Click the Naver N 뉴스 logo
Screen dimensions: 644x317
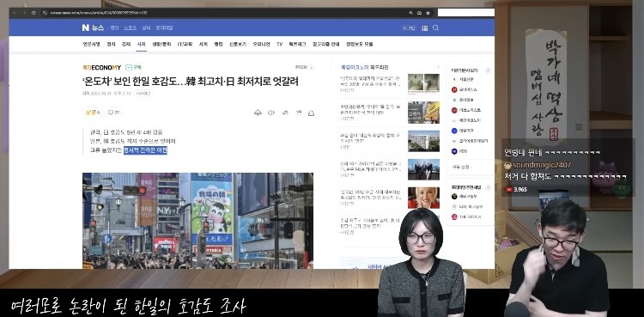point(93,28)
